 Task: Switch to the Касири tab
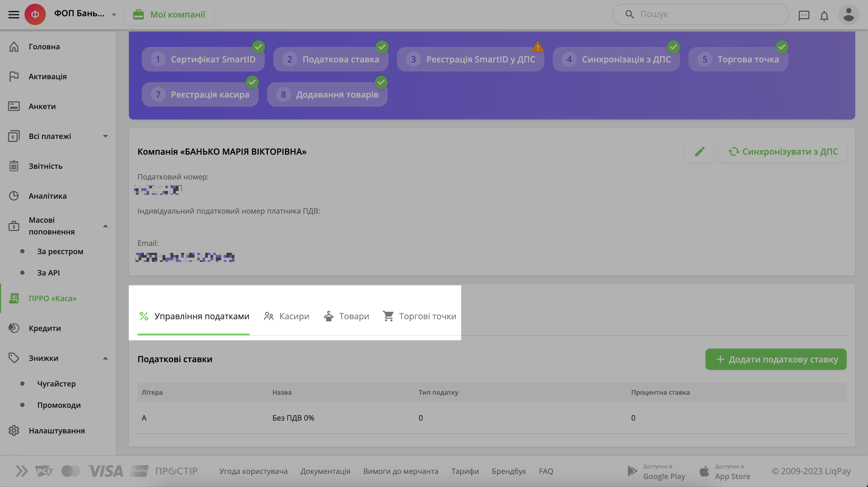point(287,316)
